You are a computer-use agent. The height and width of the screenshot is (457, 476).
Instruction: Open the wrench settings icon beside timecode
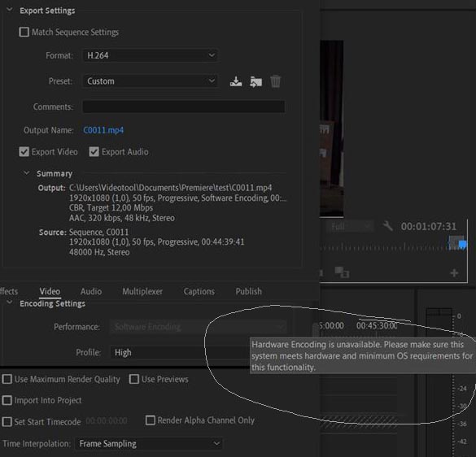point(387,226)
